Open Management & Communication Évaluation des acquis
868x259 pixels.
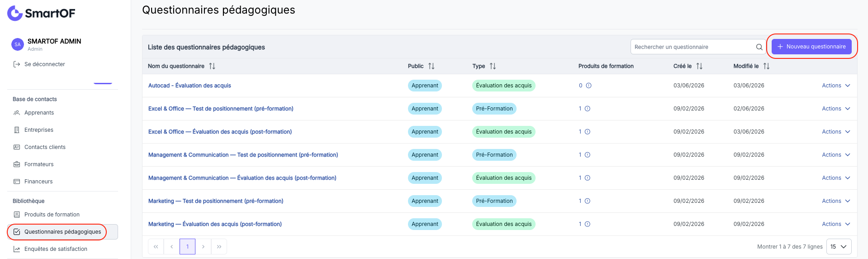point(242,178)
